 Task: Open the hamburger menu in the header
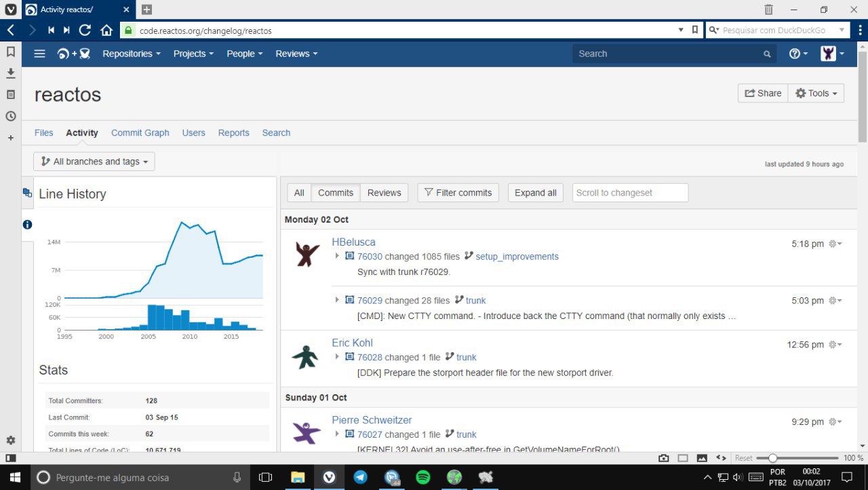(x=39, y=54)
